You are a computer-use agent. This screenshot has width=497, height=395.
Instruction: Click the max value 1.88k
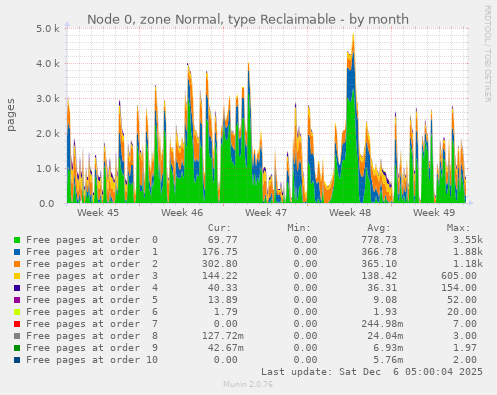coord(468,252)
